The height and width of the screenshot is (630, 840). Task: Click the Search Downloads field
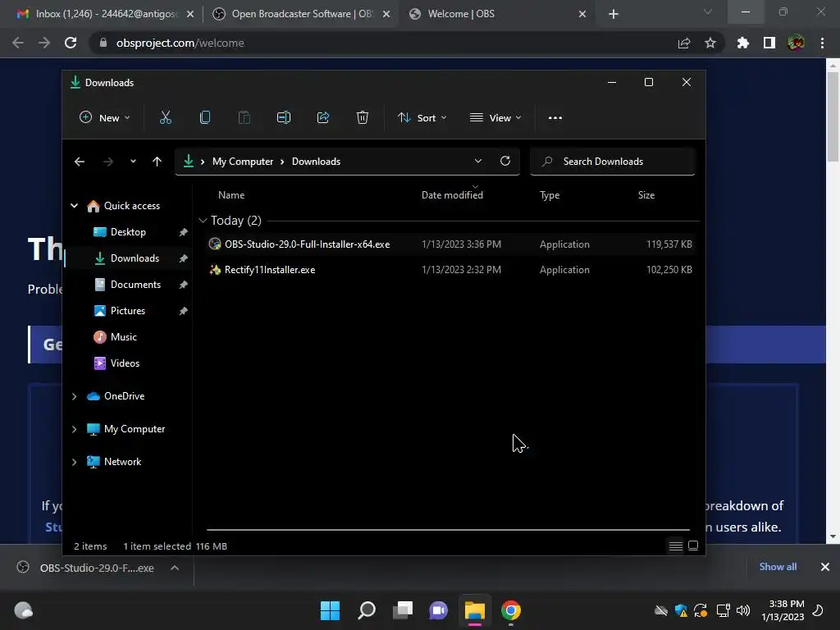click(x=612, y=162)
